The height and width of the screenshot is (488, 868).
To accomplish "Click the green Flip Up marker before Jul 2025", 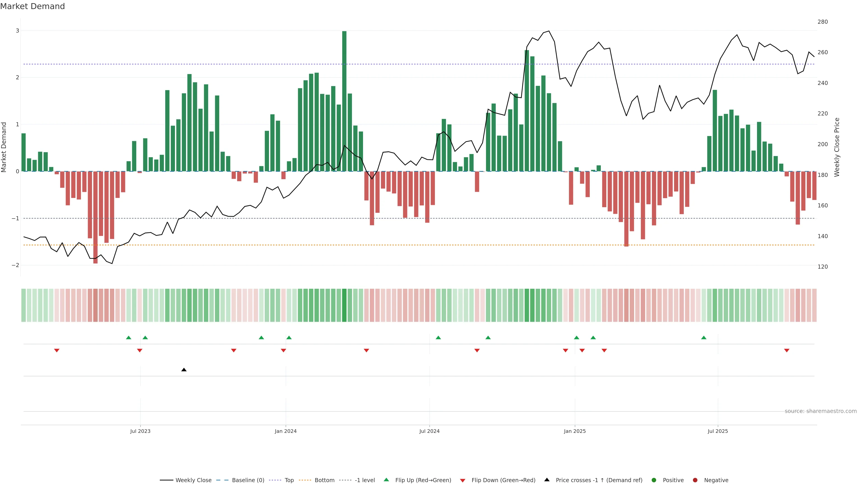I will point(704,338).
